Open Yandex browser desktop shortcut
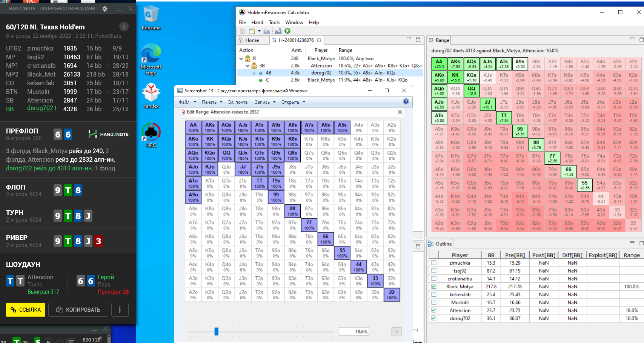The width and height of the screenshot is (644, 343). 151,96
